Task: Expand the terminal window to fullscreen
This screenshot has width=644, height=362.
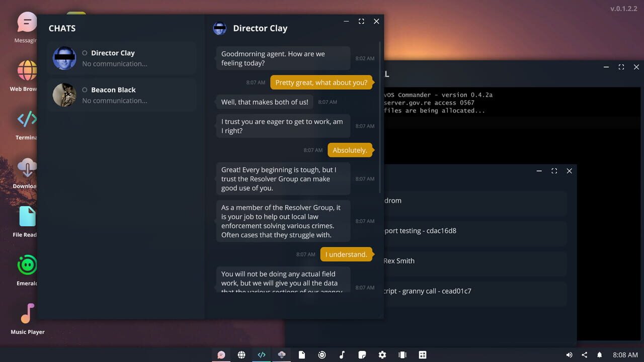Action: point(621,67)
